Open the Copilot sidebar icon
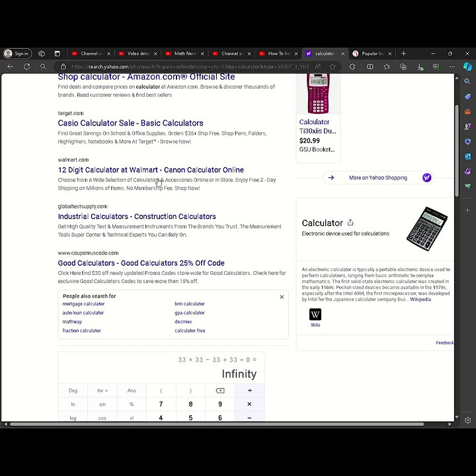 coord(467,67)
